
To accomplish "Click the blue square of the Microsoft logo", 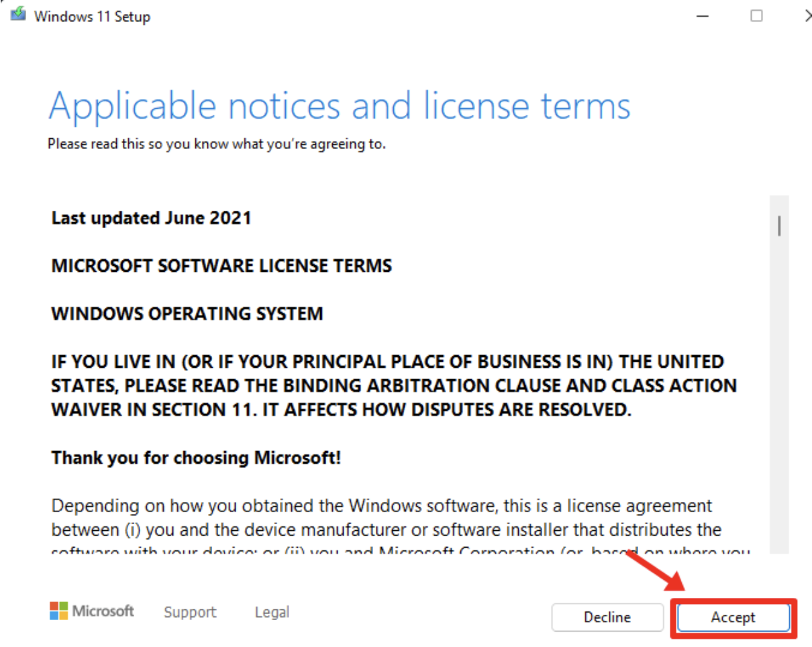I will point(54,615).
